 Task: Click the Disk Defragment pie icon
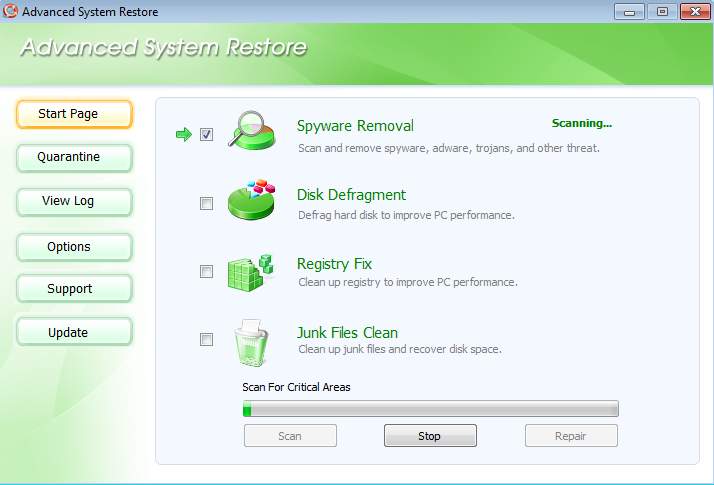click(251, 199)
